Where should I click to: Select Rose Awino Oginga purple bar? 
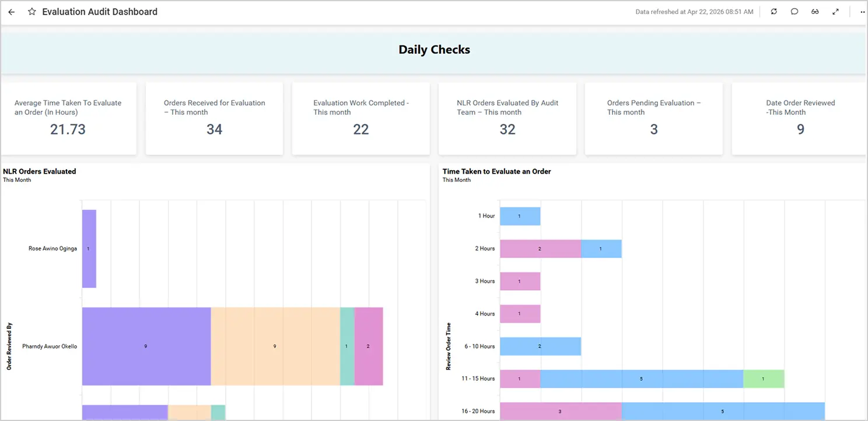click(x=89, y=248)
